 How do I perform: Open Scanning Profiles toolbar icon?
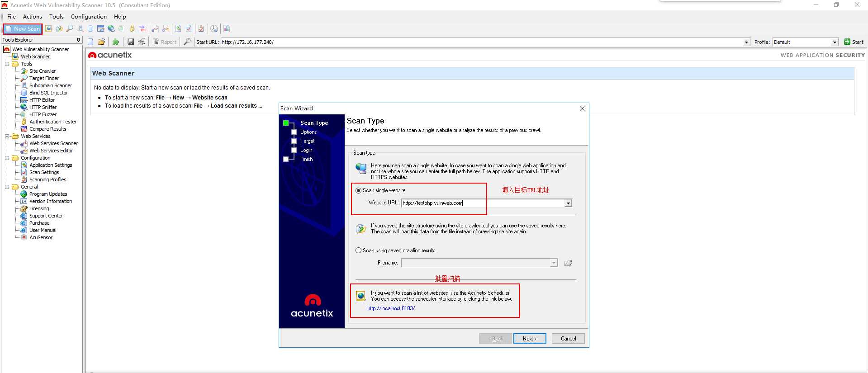[x=201, y=28]
